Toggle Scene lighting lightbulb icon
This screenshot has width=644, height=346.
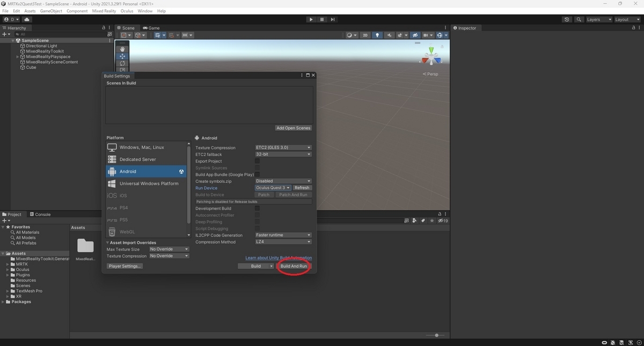(x=377, y=35)
